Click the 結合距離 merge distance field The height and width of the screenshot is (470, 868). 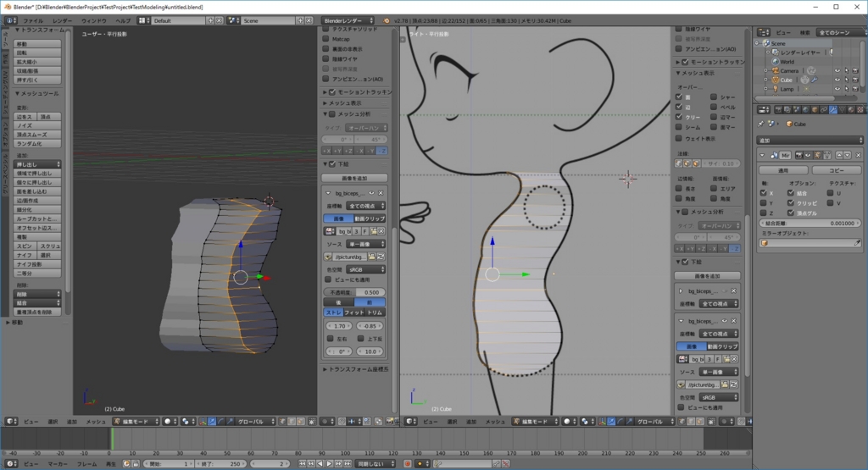pos(810,223)
